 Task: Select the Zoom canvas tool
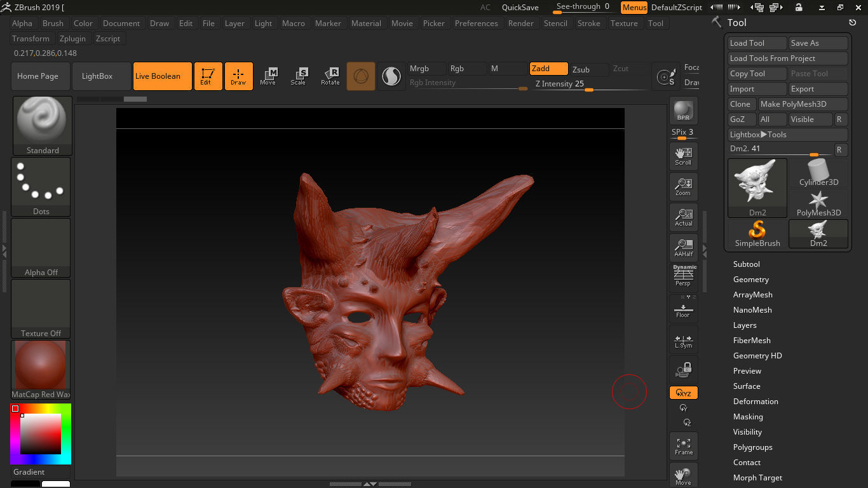click(683, 186)
